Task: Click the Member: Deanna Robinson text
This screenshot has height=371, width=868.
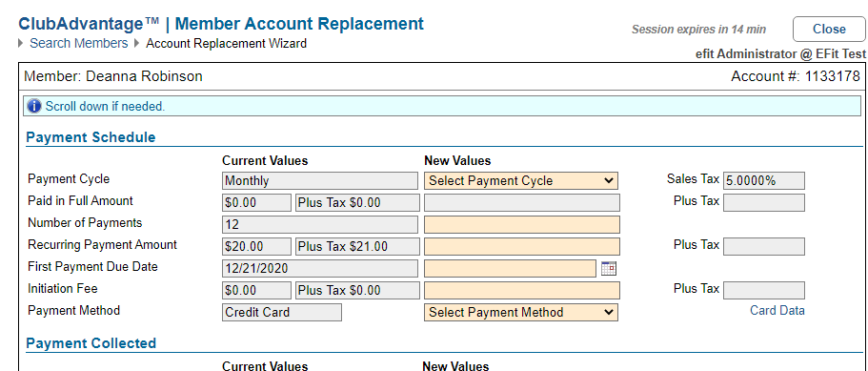Action: (x=113, y=76)
